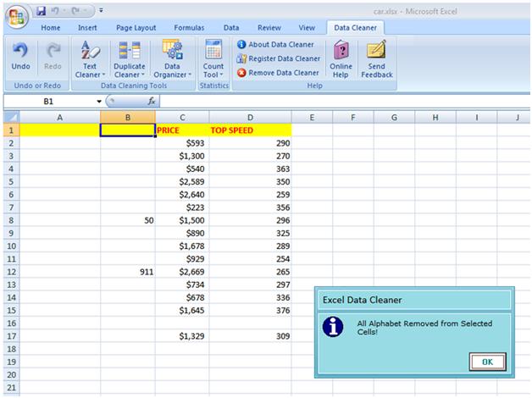Switch to the Formulas tab
This screenshot has width=532, height=398.
(189, 28)
